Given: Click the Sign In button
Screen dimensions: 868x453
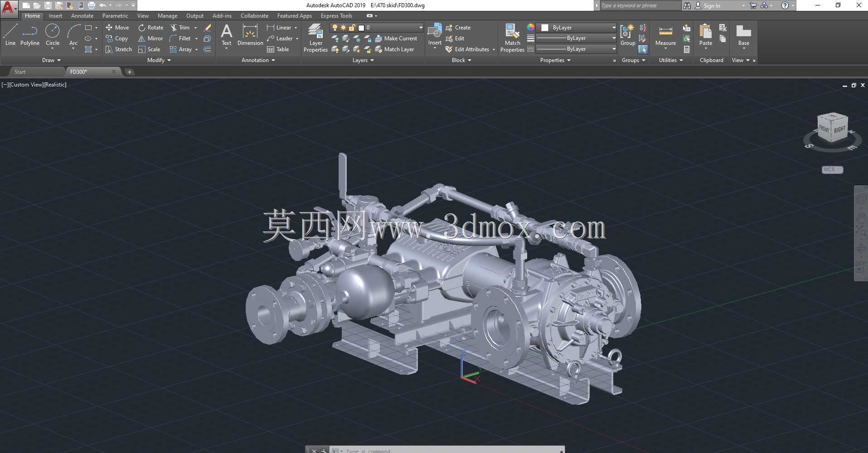Looking at the screenshot, I should (708, 5).
